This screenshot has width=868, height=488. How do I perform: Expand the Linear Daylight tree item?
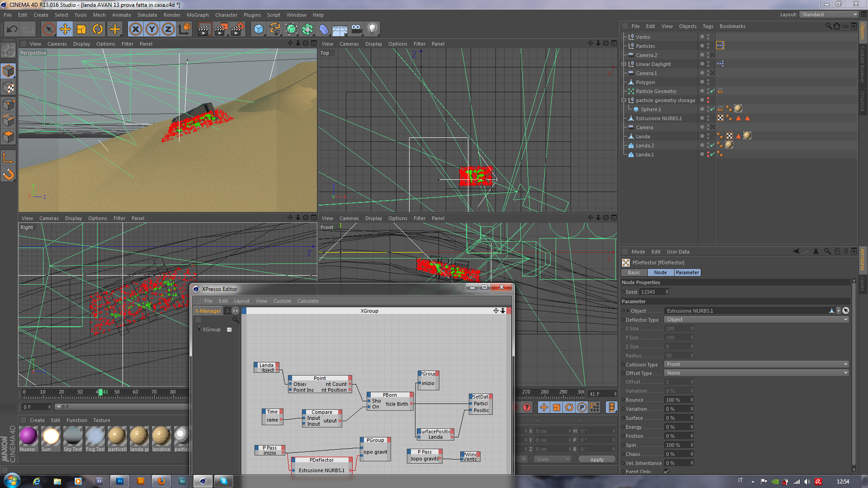624,64
